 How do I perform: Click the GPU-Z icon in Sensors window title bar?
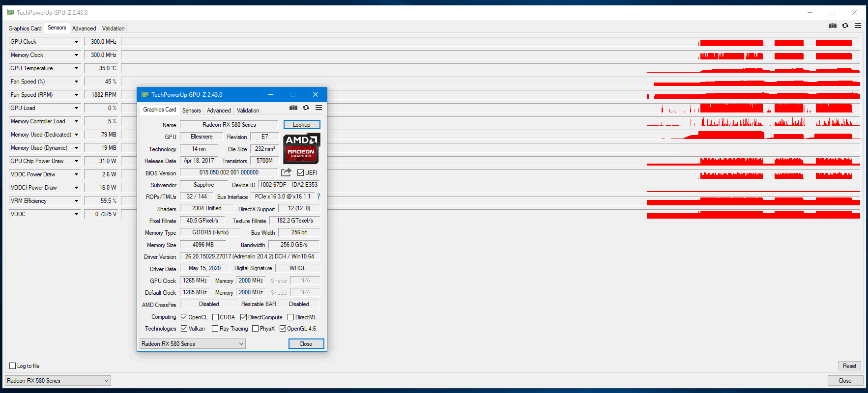11,12
